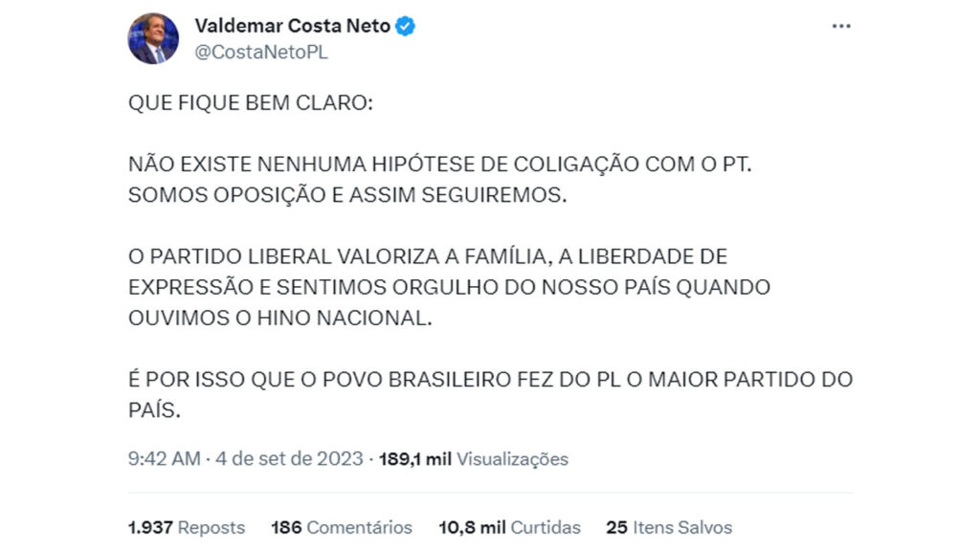
Task: Click the OUVIMOS O HINO NACIONAL line
Action: [x=280, y=318]
